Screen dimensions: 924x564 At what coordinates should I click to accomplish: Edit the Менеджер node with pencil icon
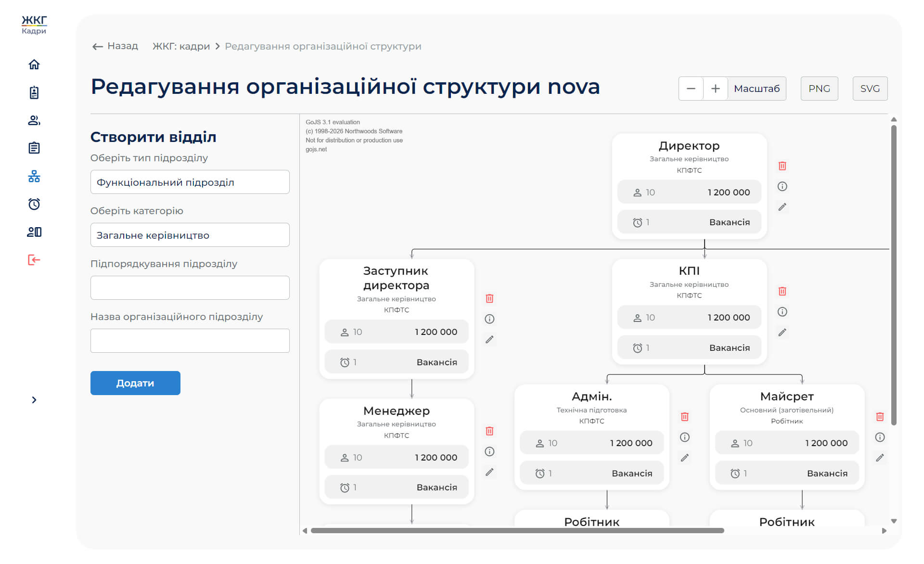(x=489, y=472)
